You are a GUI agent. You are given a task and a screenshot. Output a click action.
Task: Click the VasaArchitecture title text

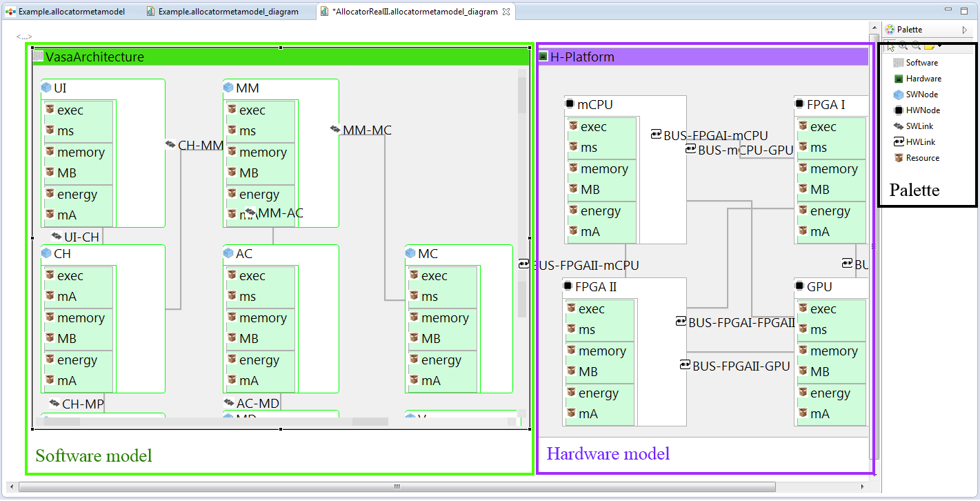coord(94,57)
